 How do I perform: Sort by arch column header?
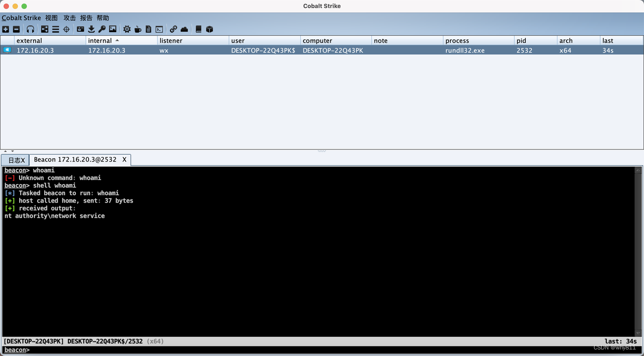click(579, 40)
